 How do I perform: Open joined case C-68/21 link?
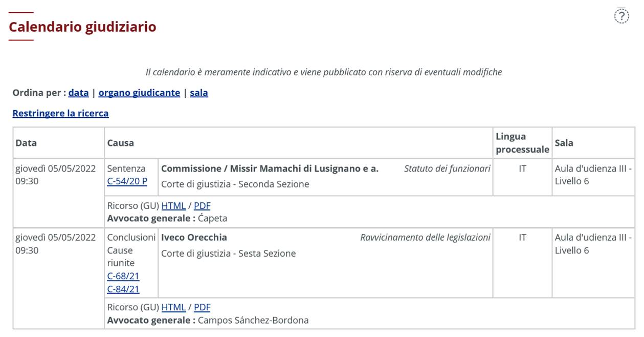[x=123, y=276]
